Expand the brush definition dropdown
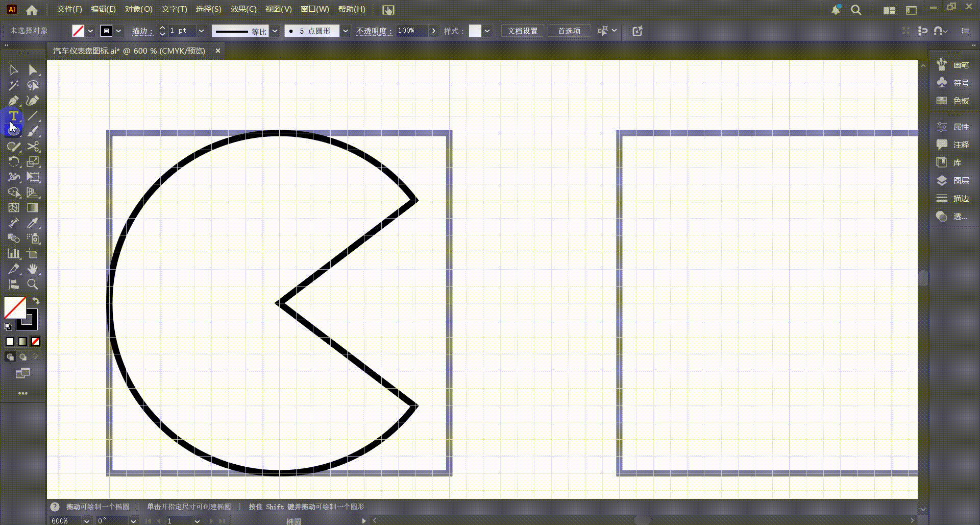Viewport: 980px width, 525px height. click(346, 31)
